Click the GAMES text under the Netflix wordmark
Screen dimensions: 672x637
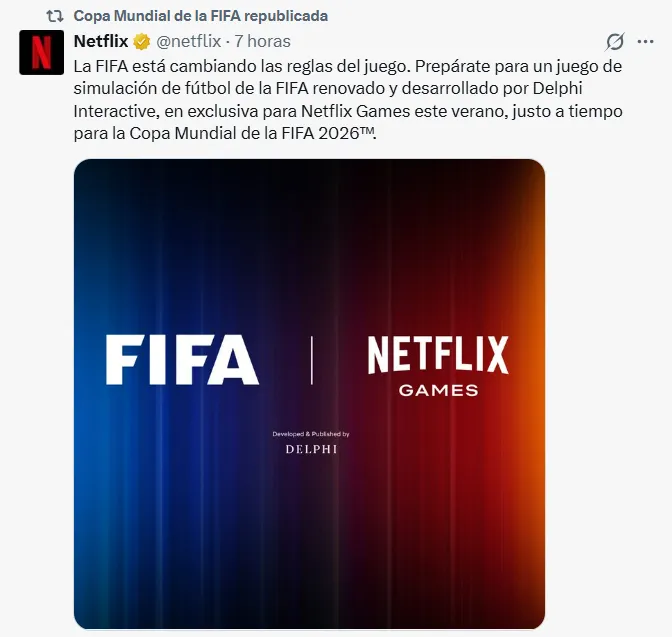click(x=438, y=391)
